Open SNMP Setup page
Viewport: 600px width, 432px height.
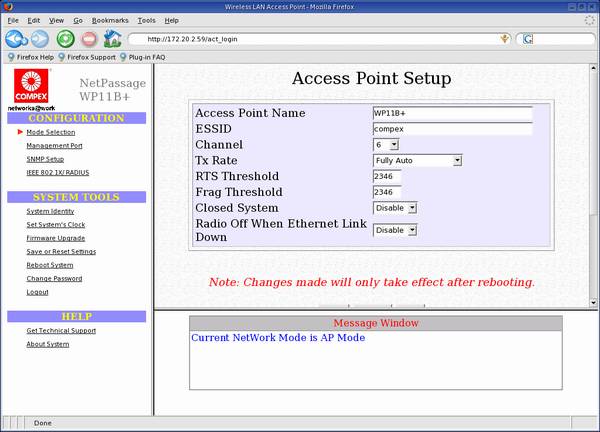(45, 159)
